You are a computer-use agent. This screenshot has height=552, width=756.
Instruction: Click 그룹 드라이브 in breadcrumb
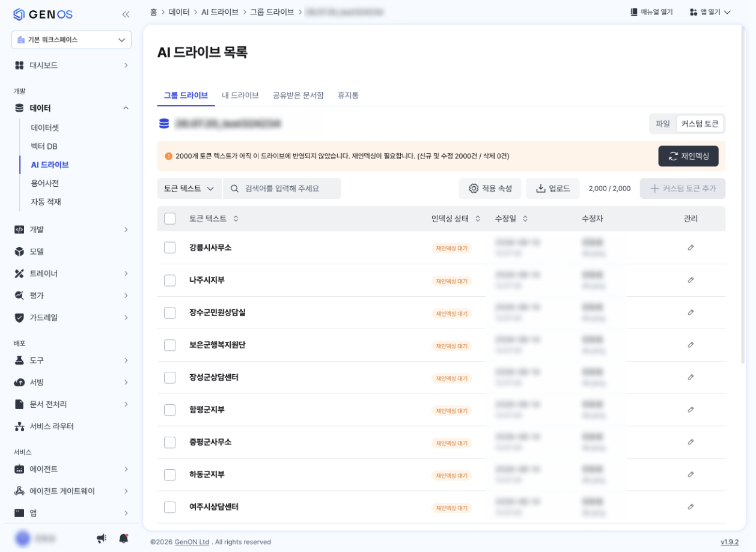tap(272, 12)
